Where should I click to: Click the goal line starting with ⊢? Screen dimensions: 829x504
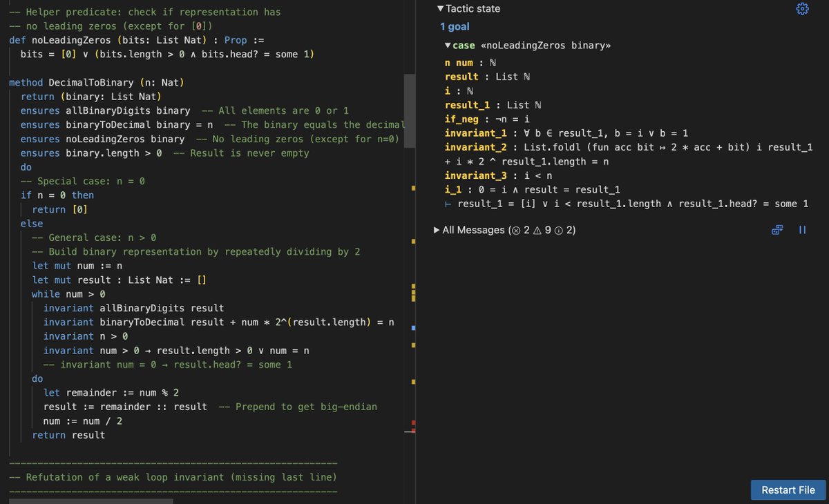(x=627, y=204)
